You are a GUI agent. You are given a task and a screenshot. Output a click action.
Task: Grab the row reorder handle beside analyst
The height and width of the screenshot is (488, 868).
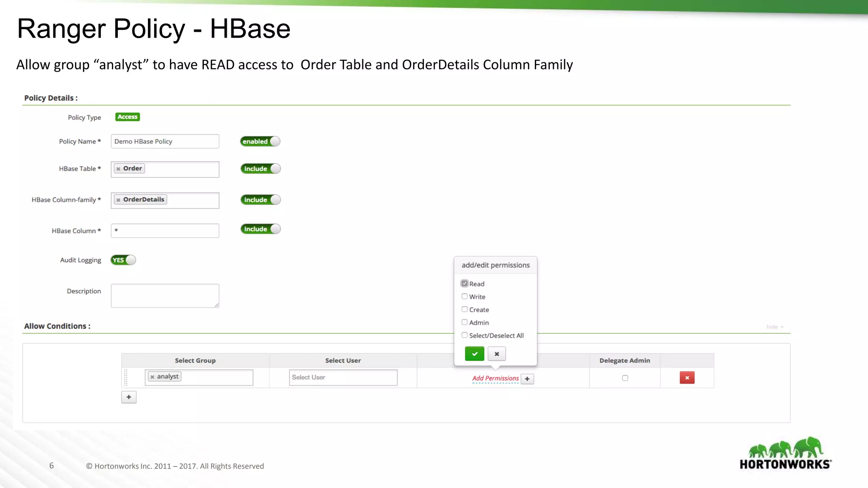click(x=125, y=377)
